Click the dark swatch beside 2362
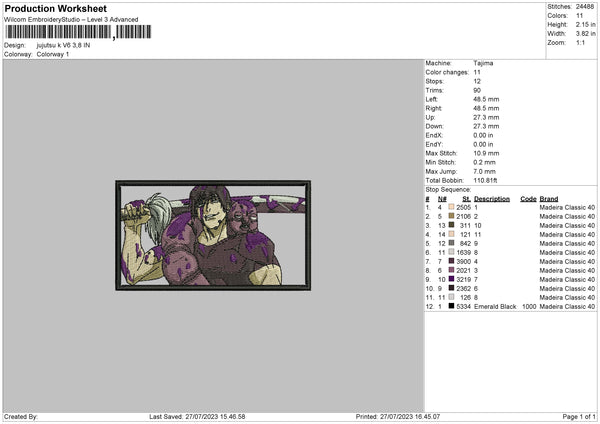The image size is (600, 424). (x=452, y=288)
